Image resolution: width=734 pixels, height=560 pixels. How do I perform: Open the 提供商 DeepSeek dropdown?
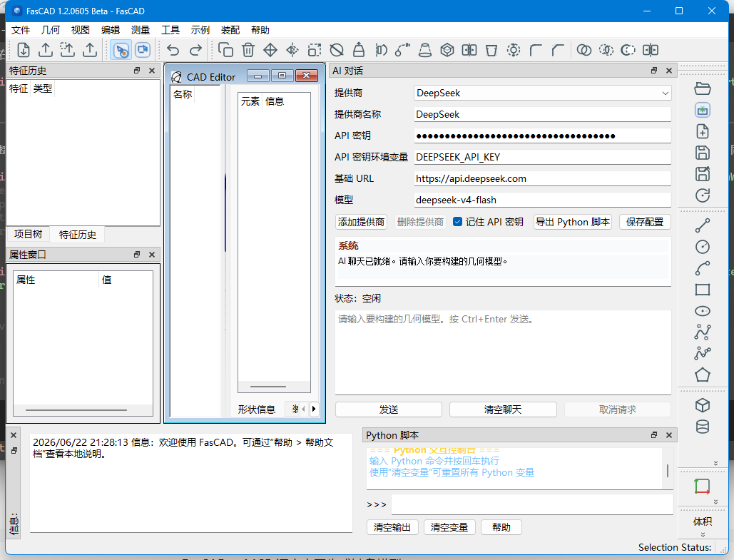pos(543,93)
